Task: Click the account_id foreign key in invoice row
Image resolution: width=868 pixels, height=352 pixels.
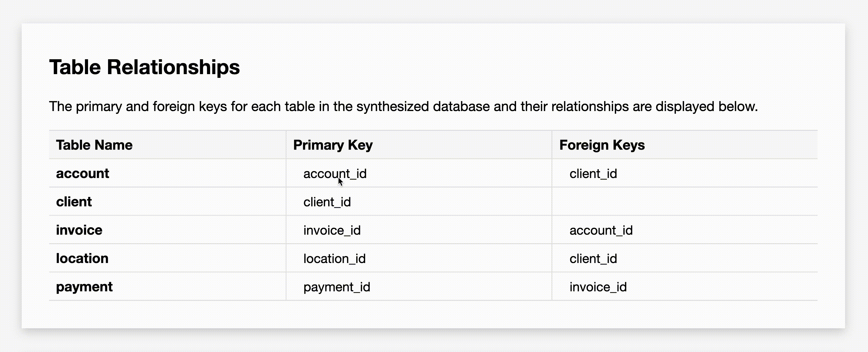Action: 601,230
